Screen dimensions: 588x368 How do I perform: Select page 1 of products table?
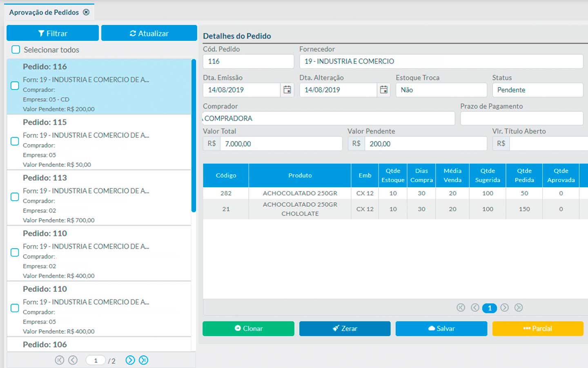[490, 308]
